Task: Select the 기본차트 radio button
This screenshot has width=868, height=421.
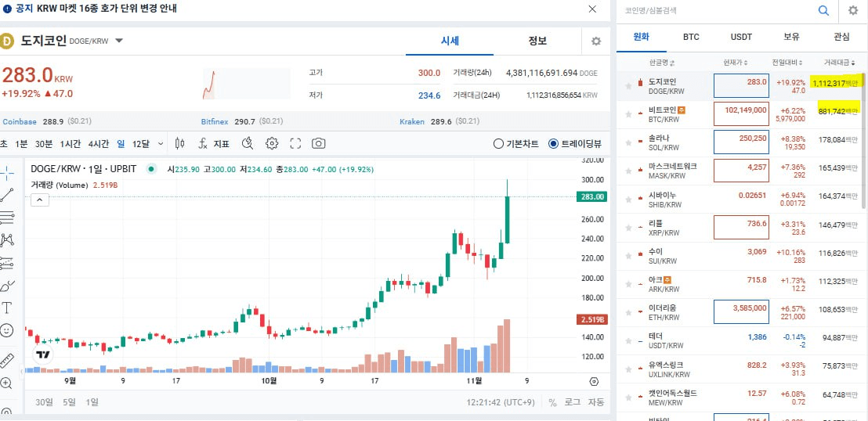Action: point(498,144)
